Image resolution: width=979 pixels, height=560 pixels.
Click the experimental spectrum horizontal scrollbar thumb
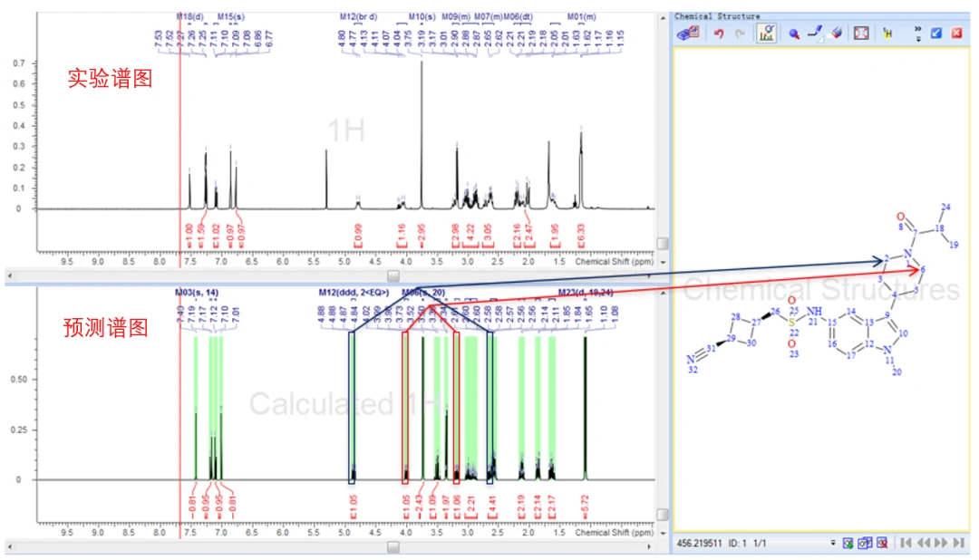pos(393,275)
